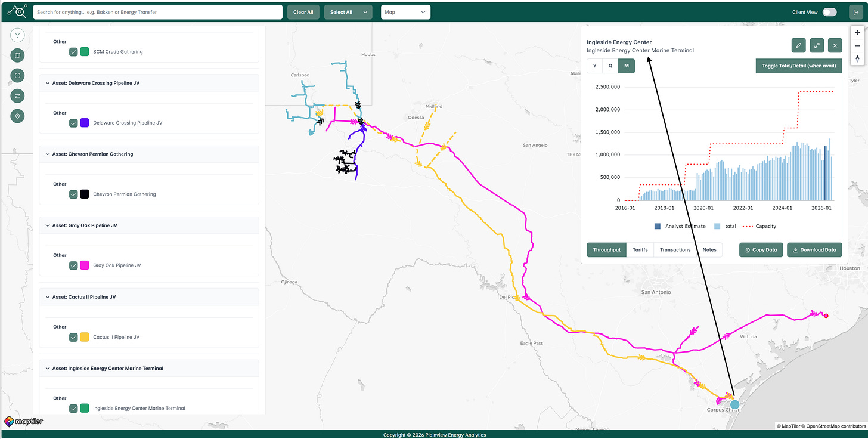
Task: Open the filter funnel sidebar button
Action: click(18, 35)
